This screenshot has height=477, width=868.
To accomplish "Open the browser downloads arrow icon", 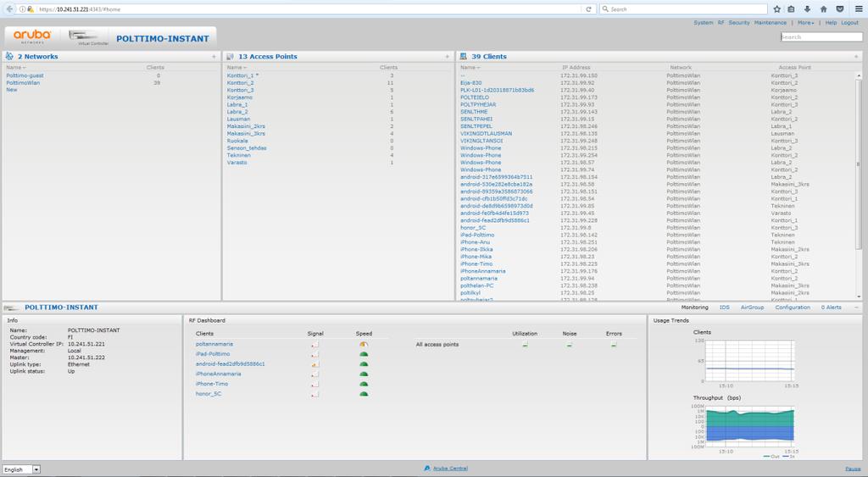I will 807,8.
